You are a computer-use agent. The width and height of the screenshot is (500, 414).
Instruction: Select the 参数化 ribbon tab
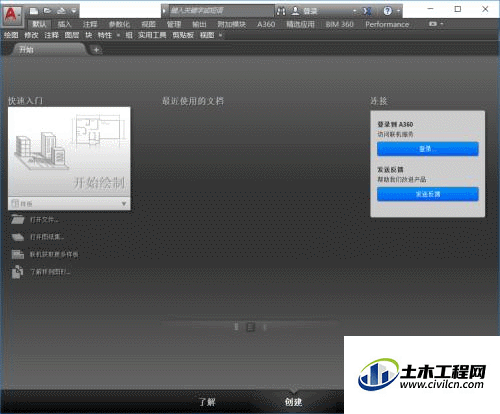(119, 24)
